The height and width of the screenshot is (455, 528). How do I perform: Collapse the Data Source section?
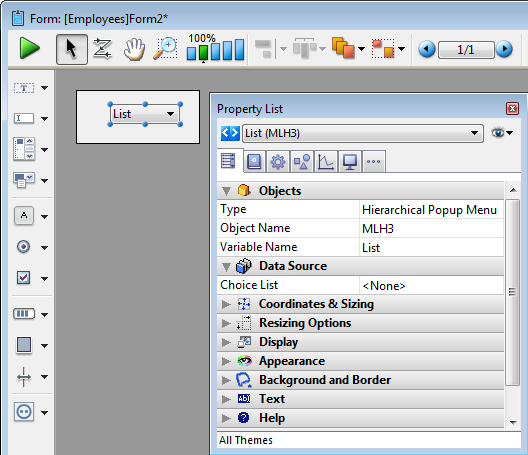(x=226, y=266)
